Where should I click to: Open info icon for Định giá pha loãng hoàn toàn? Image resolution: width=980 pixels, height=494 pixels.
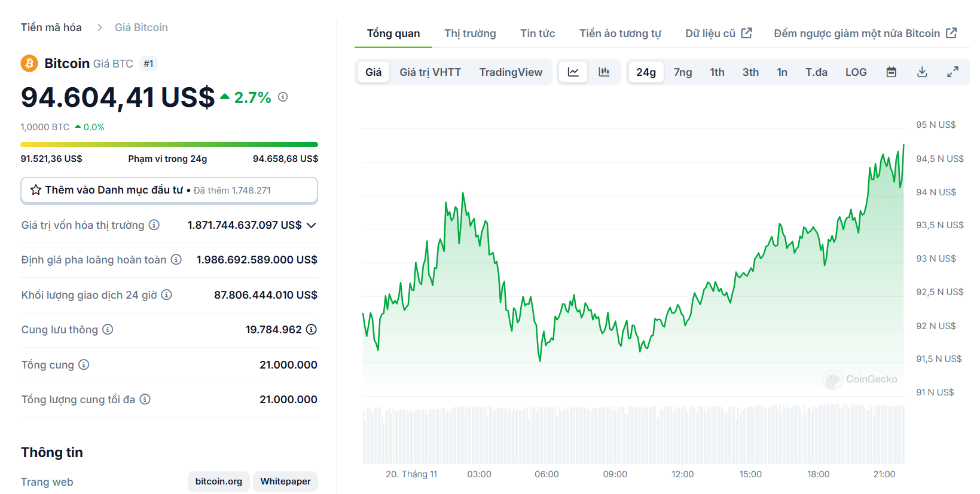176,259
